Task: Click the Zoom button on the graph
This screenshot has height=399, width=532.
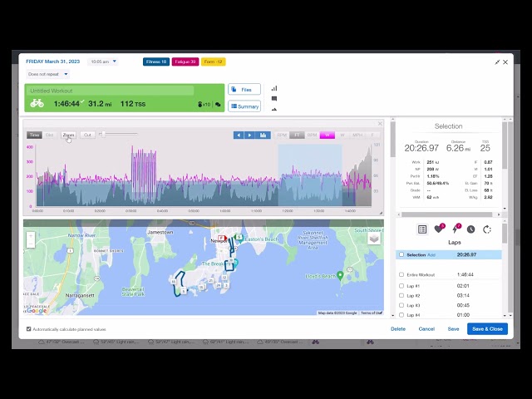Action: (68, 135)
